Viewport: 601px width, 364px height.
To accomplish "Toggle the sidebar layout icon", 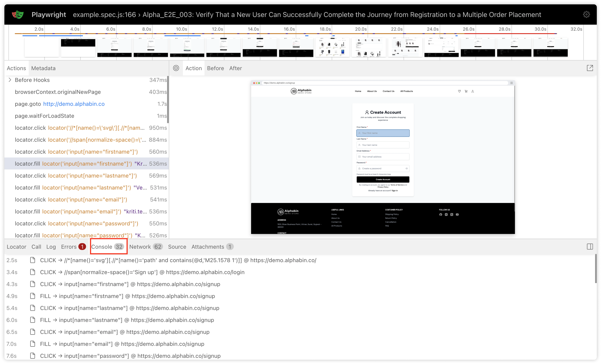I will coord(590,247).
